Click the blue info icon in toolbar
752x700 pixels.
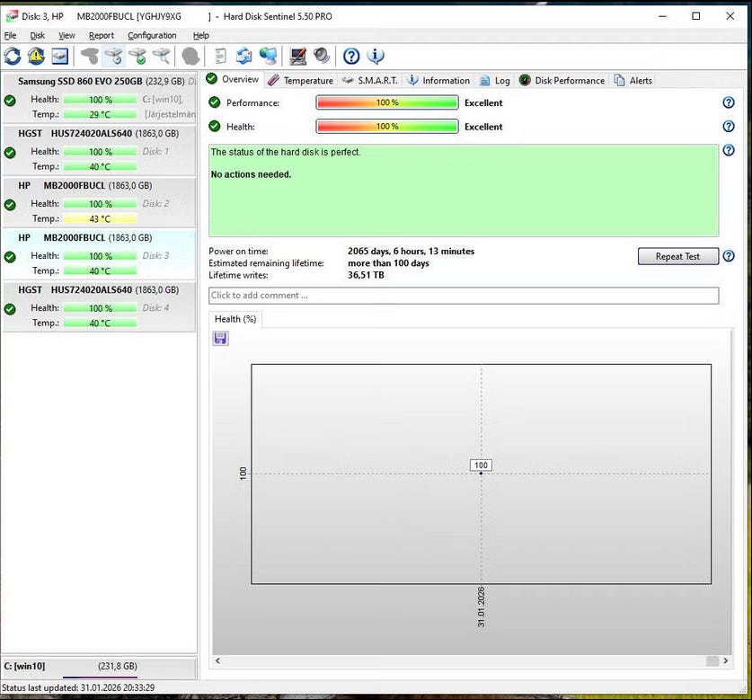pos(376,57)
